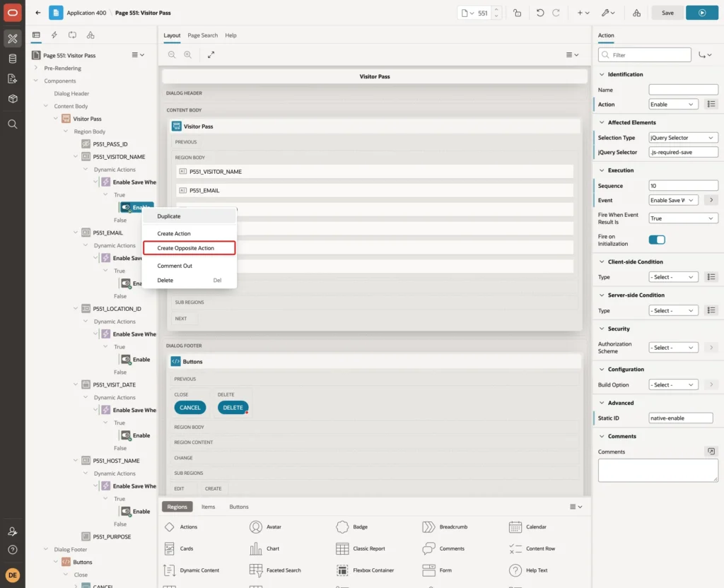724x588 pixels.
Task: Choose Create Action in context menu
Action: point(189,233)
